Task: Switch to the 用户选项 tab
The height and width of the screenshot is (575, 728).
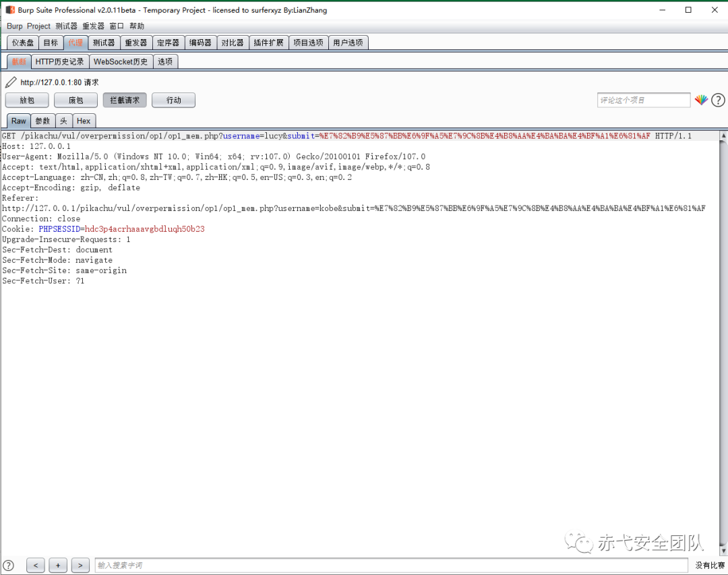Action: click(x=348, y=42)
